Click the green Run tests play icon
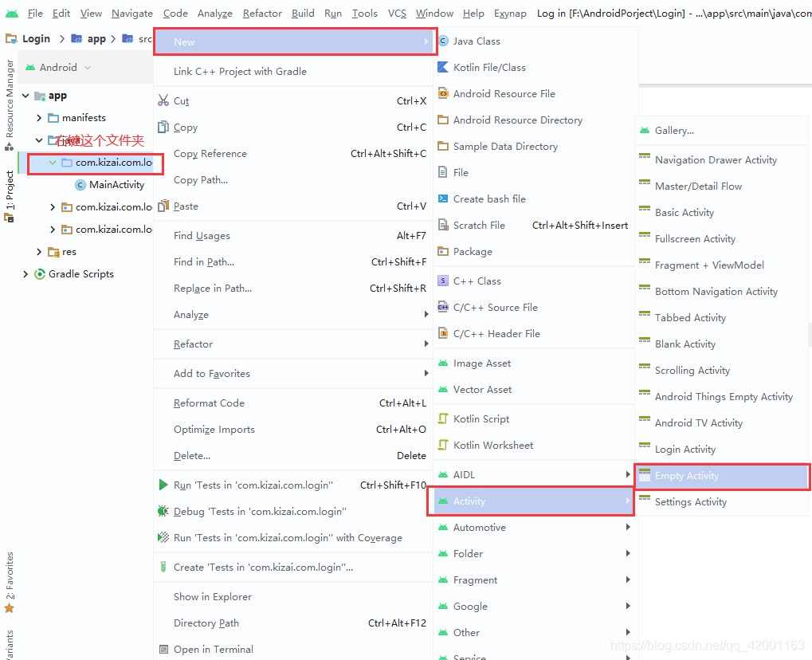 163,485
